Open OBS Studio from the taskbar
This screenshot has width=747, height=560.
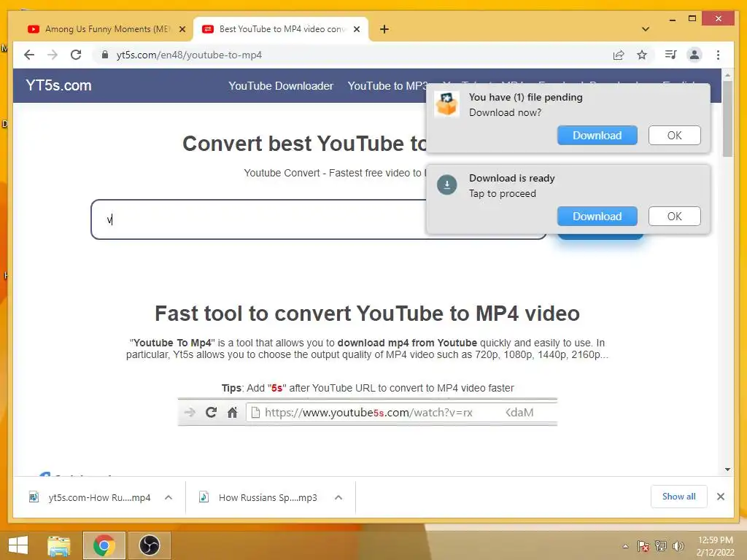(149, 545)
